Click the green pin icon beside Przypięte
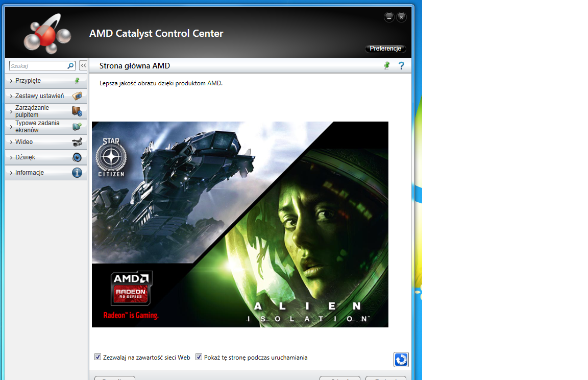 pyautogui.click(x=77, y=81)
